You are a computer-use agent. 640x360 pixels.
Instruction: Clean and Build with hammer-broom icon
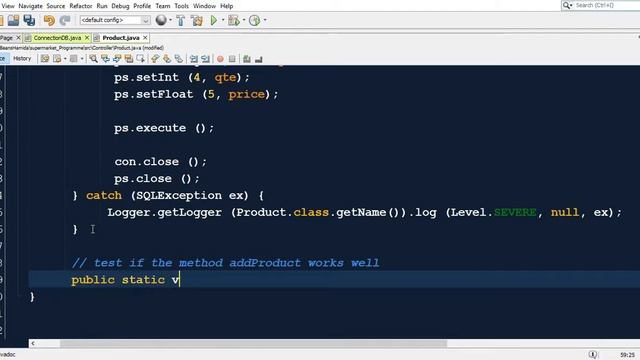[x=197, y=20]
